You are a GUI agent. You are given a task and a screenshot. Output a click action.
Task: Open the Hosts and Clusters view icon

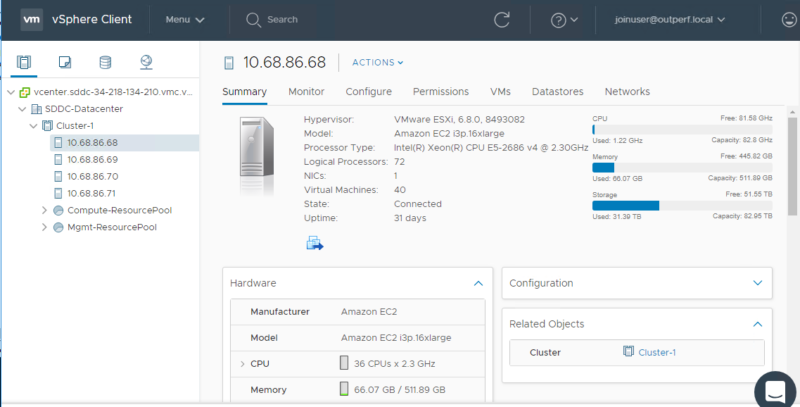point(23,62)
